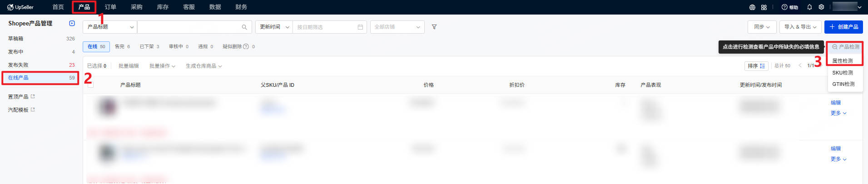Expand the 批量操作 dropdown
This screenshot has width=868, height=184.
(x=162, y=66)
